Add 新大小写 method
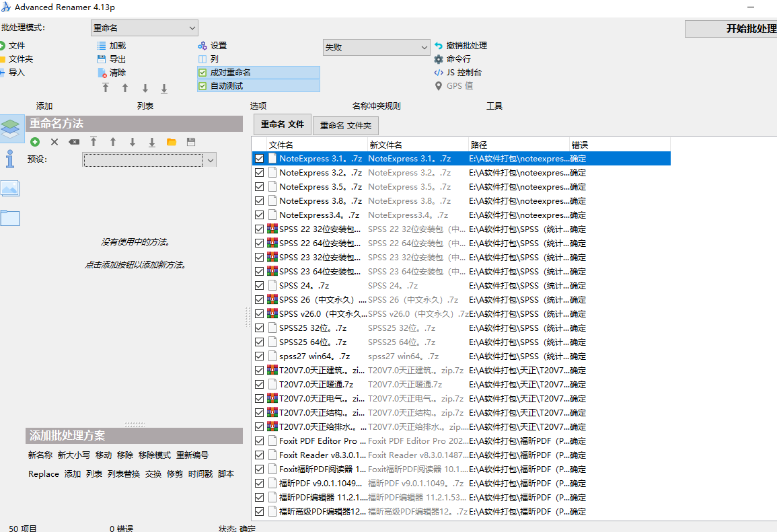Viewport: 777px width, 532px height. point(74,455)
